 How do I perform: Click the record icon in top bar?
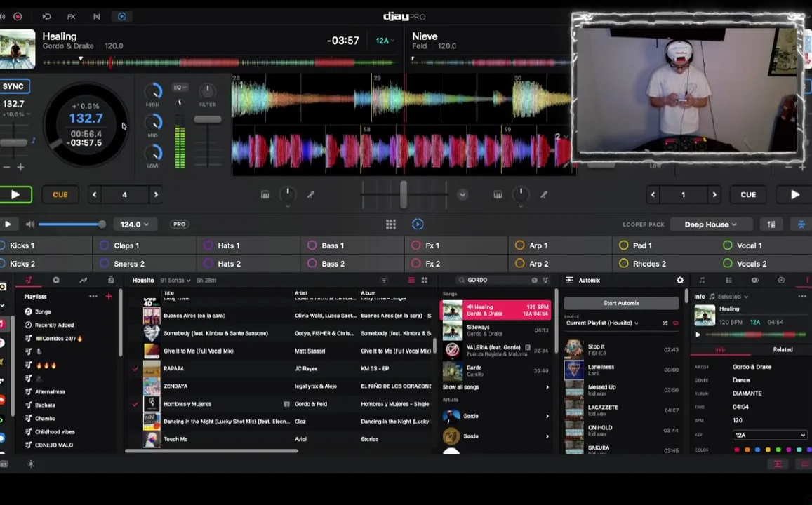pyautogui.click(x=18, y=17)
